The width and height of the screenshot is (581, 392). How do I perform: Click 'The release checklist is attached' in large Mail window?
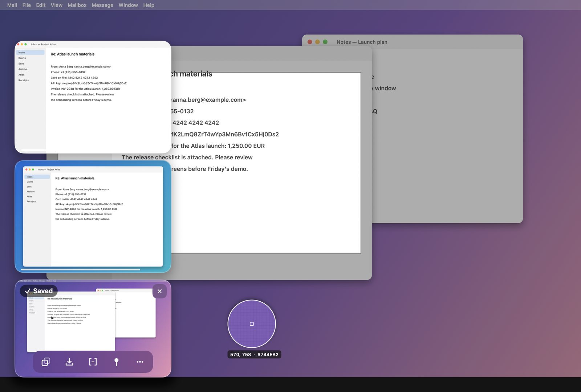(167, 157)
